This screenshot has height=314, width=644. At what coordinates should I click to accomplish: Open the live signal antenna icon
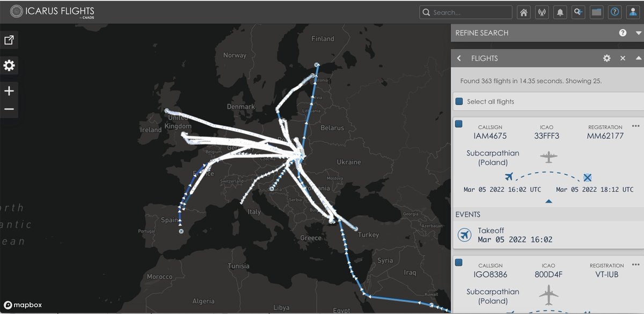coord(542,12)
